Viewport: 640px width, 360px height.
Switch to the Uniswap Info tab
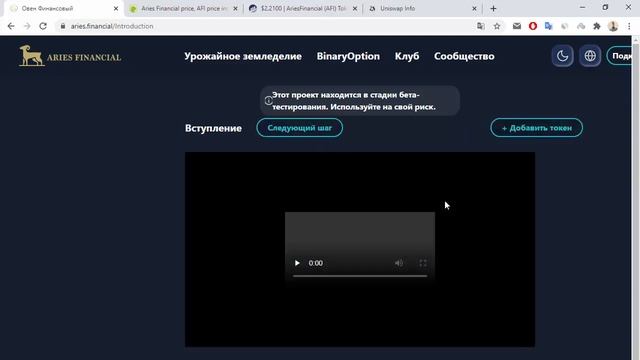pos(422,8)
